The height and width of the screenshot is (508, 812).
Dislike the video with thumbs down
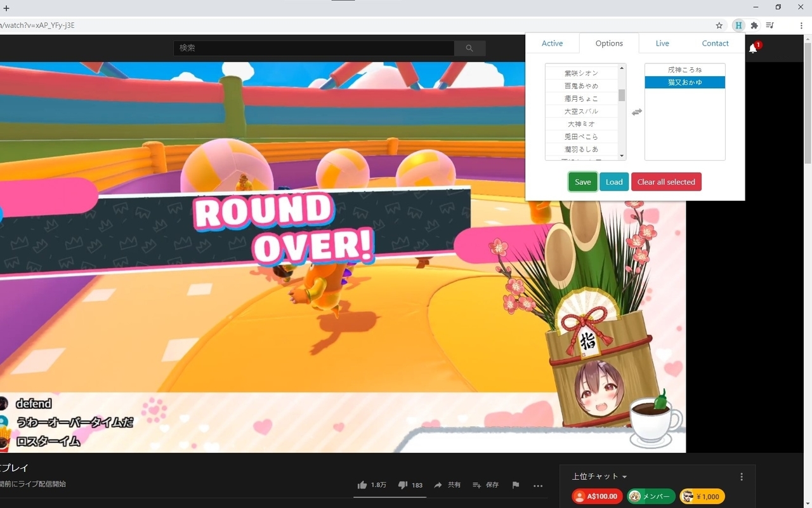[x=410, y=485]
